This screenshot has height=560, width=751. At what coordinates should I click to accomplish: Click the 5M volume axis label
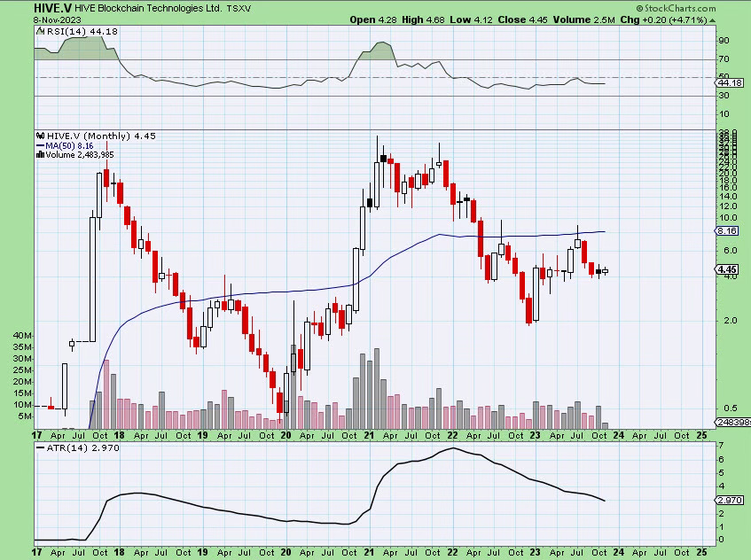coord(25,416)
